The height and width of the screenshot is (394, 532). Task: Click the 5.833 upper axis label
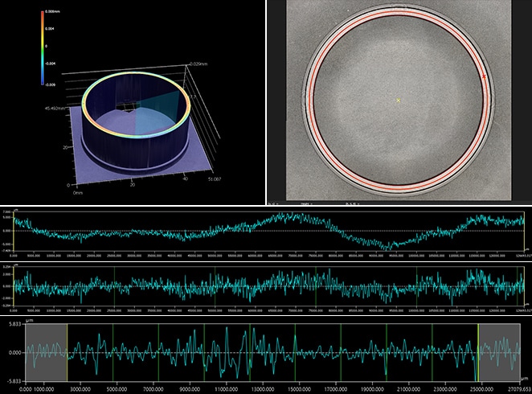pyautogui.click(x=10, y=323)
